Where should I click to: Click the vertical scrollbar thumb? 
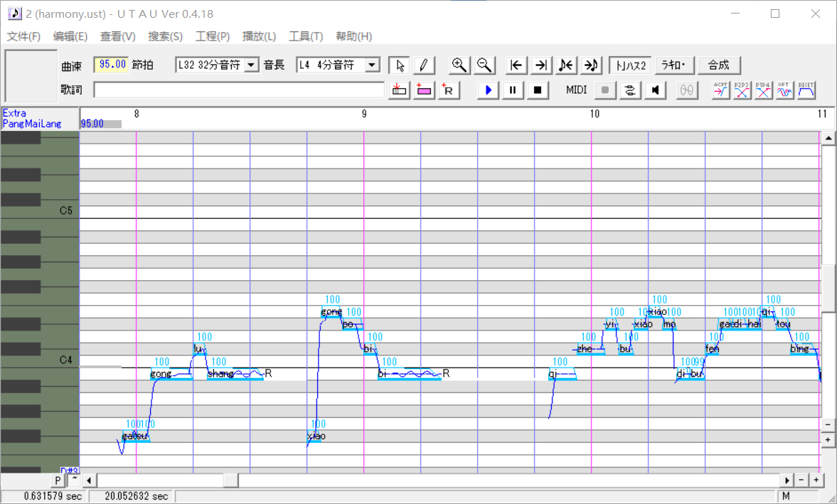[828, 287]
